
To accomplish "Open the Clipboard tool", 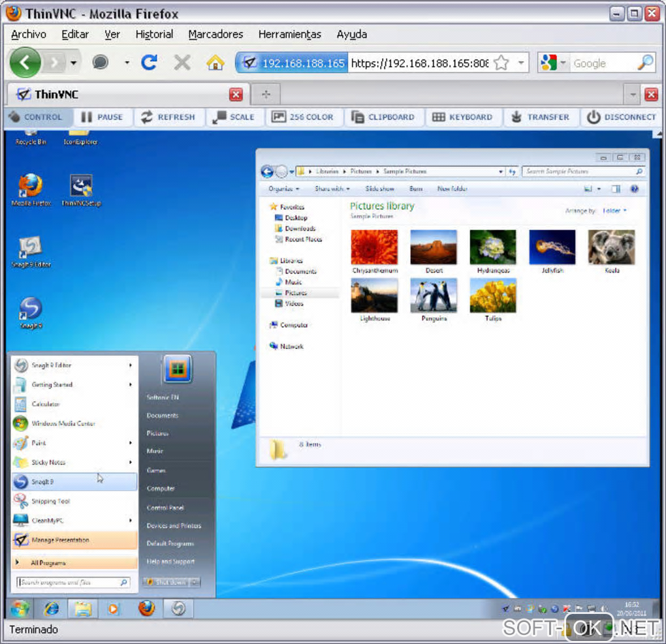I will click(383, 117).
